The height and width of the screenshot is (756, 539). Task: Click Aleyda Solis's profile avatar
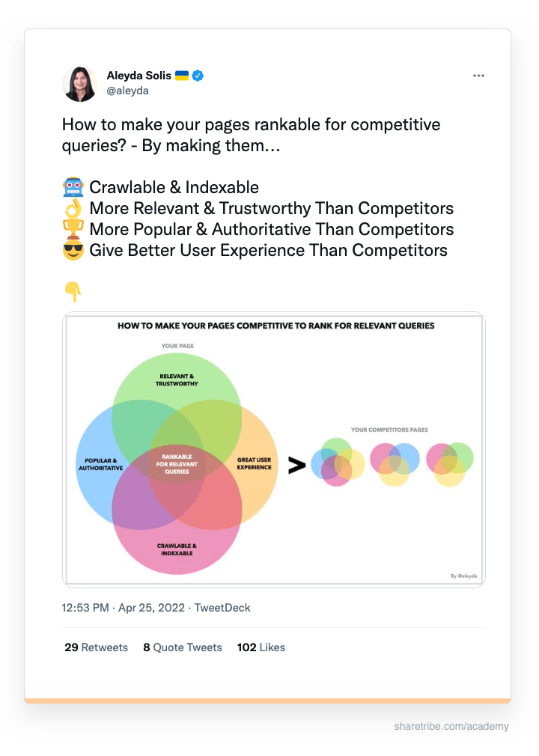tap(80, 84)
